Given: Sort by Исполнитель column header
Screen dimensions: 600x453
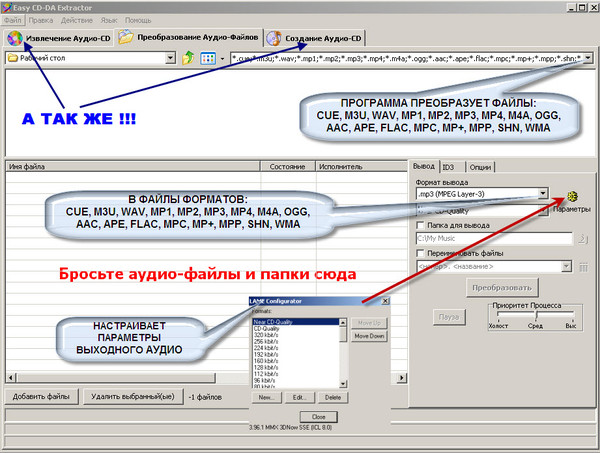Looking at the screenshot, I should [x=361, y=166].
